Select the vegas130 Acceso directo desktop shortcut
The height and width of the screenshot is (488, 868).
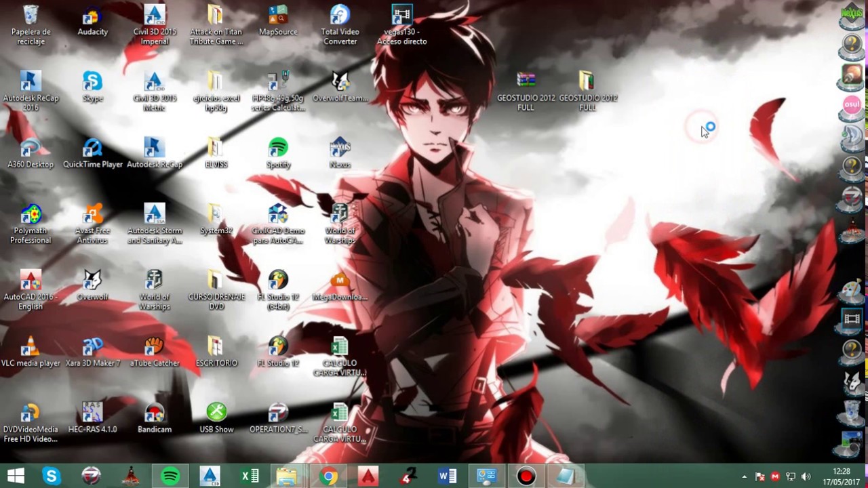(402, 25)
